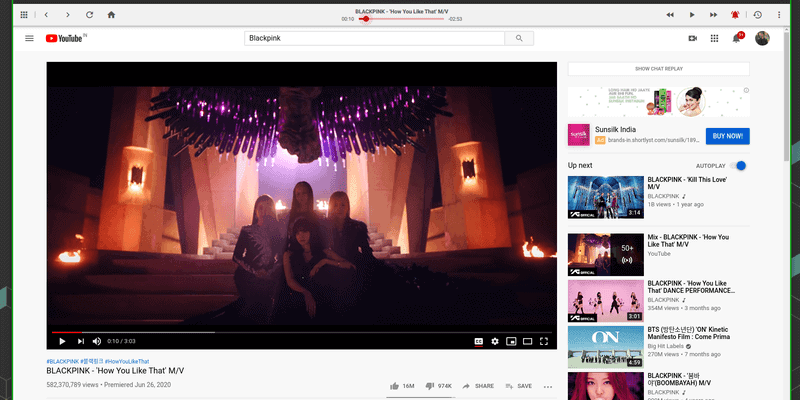The height and width of the screenshot is (400, 800).
Task: Open the account avatar menu
Action: (x=762, y=38)
